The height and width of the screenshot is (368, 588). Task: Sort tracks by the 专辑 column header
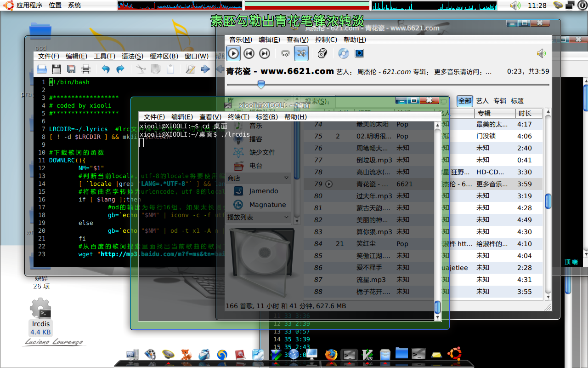click(495, 113)
